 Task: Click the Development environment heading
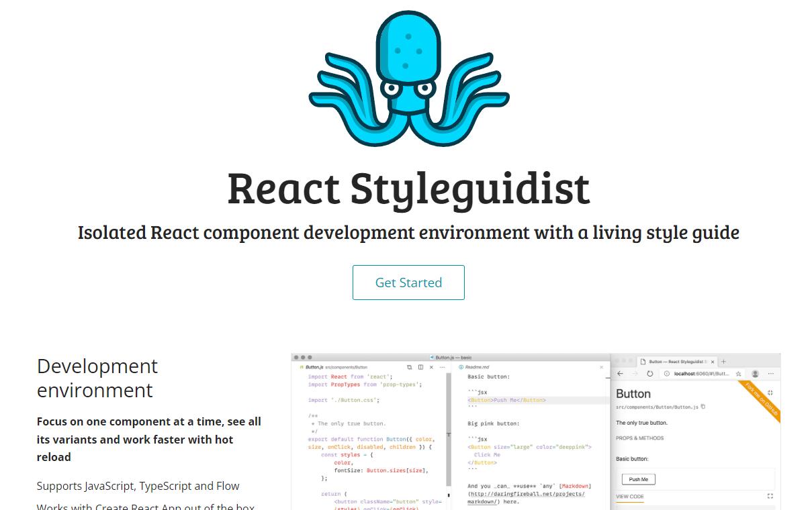(97, 378)
